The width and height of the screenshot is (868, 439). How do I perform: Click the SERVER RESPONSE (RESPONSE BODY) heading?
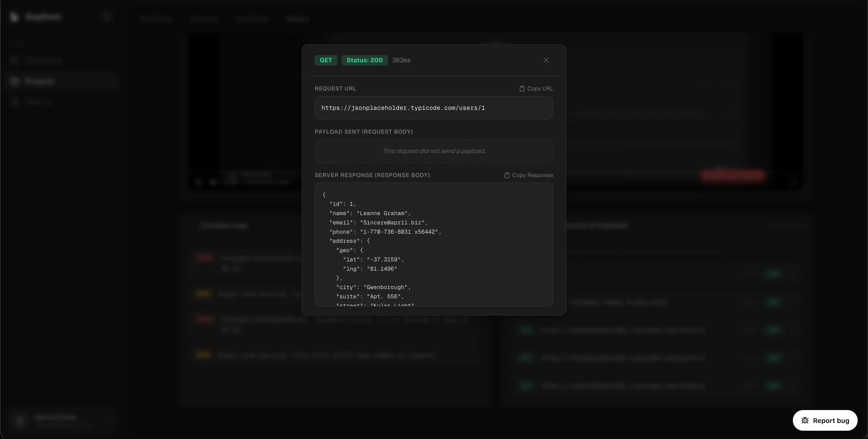pyautogui.click(x=372, y=175)
